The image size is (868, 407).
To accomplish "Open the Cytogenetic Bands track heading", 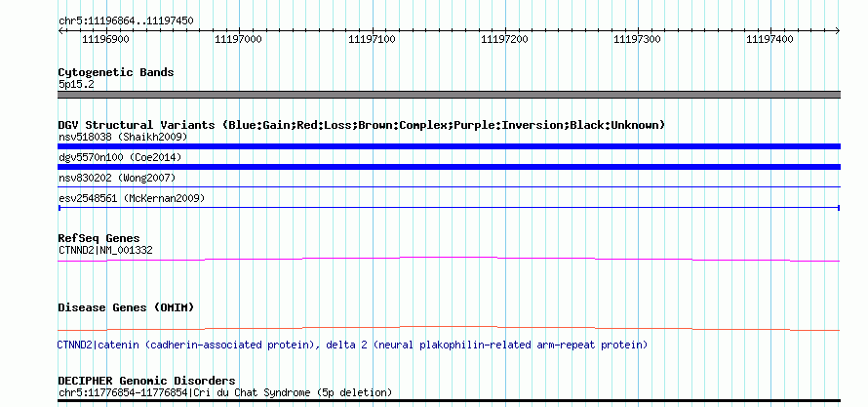I will [116, 72].
